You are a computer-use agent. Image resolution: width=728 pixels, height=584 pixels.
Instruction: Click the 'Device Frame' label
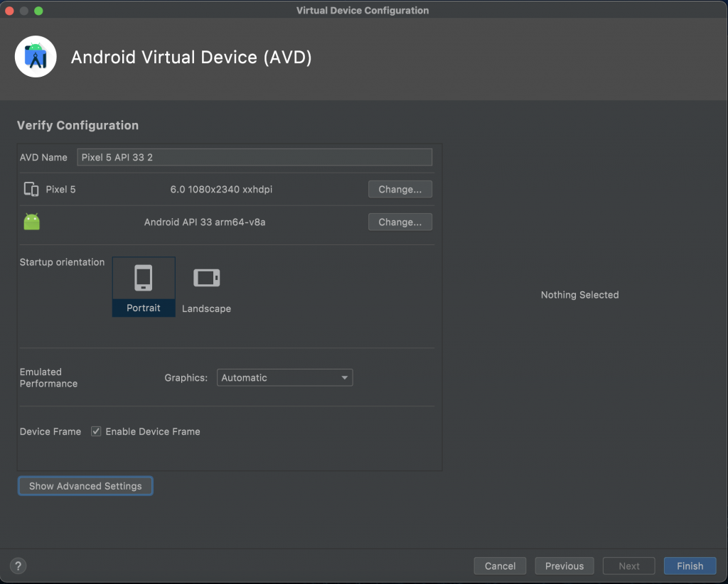50,431
